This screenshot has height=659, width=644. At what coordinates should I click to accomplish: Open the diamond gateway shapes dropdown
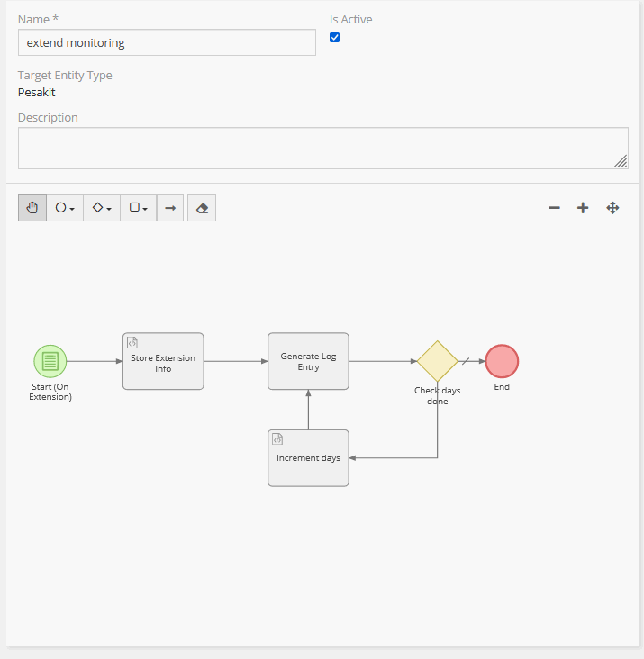coord(102,208)
